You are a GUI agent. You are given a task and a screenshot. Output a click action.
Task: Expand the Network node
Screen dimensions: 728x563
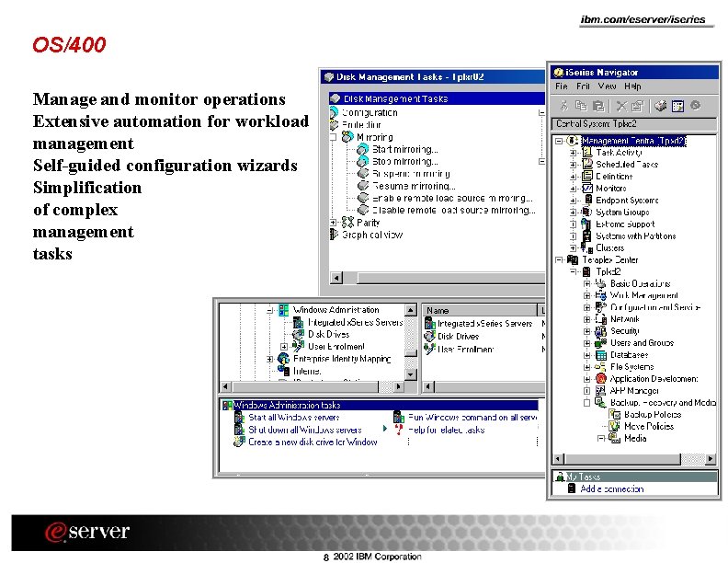click(586, 319)
